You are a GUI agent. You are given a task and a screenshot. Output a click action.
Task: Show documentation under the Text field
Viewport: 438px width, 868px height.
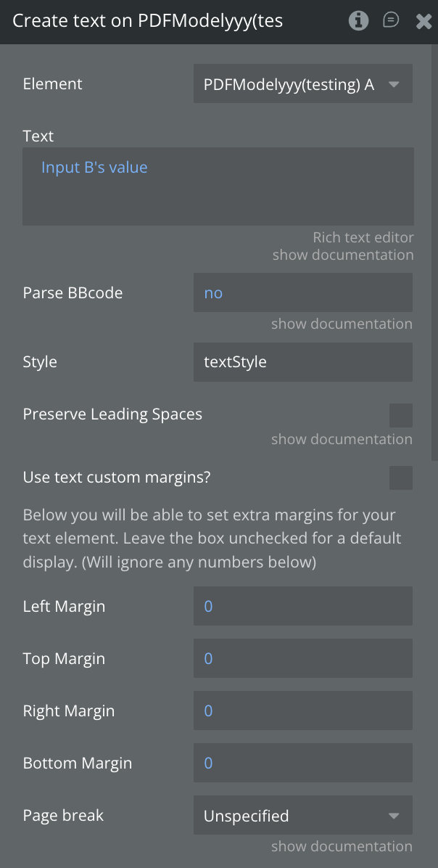tap(343, 255)
